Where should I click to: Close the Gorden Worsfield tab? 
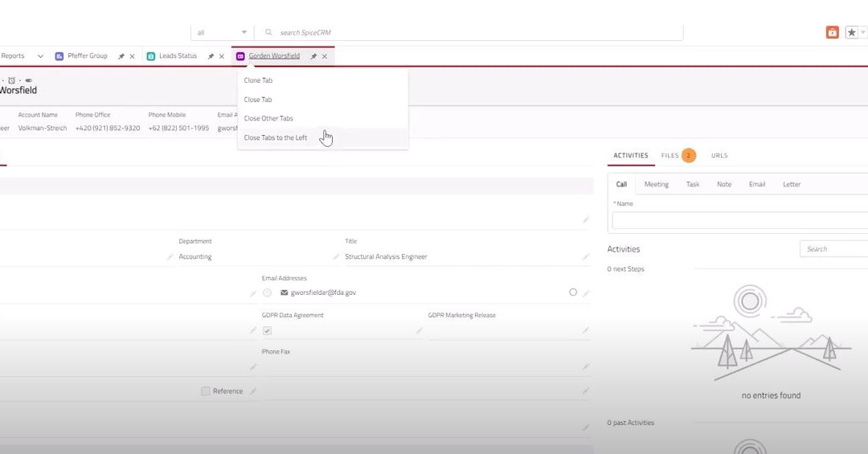click(325, 56)
